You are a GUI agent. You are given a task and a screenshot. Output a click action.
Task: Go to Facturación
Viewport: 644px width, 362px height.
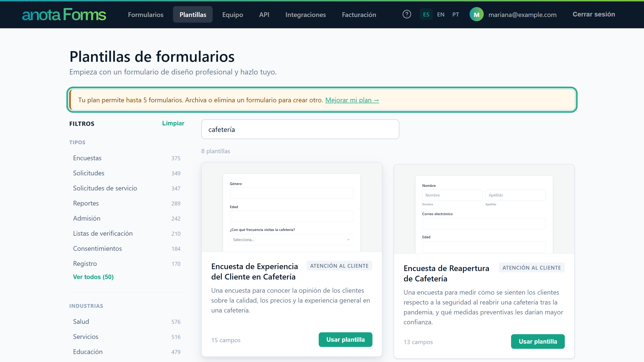(359, 15)
